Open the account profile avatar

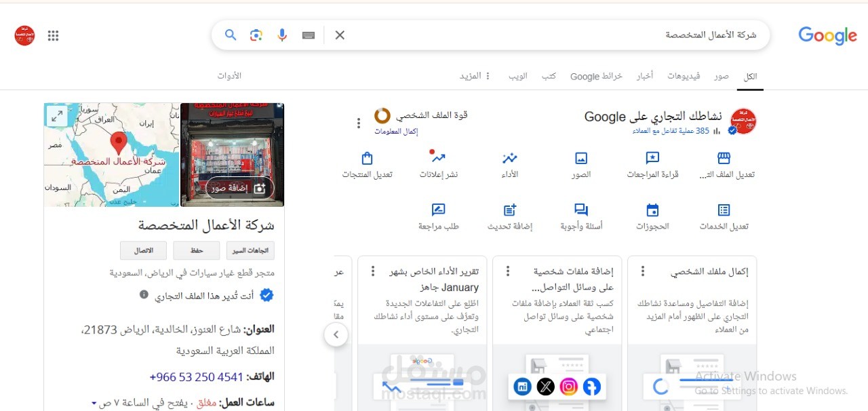click(24, 36)
